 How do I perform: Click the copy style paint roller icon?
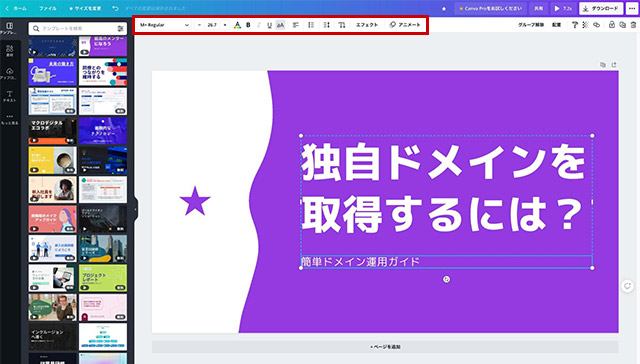click(x=575, y=25)
